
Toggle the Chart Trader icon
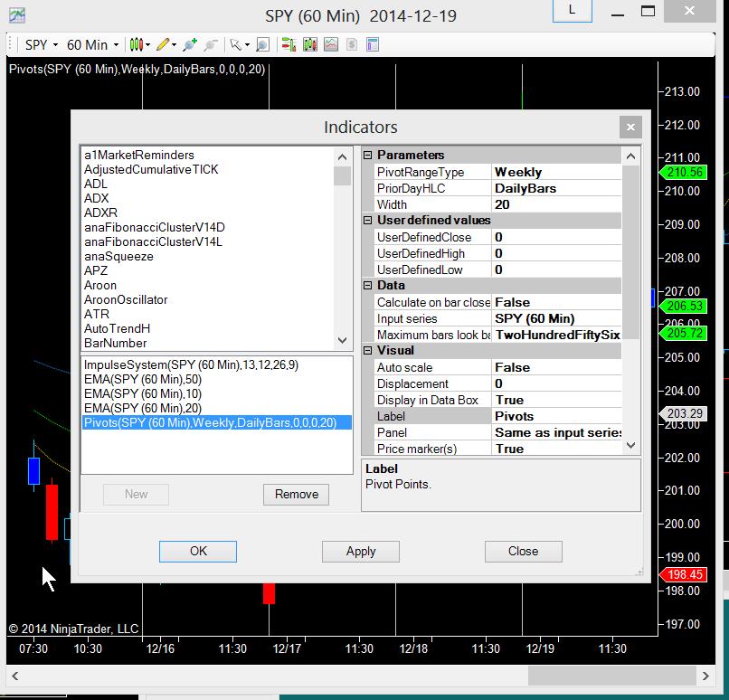(x=289, y=44)
